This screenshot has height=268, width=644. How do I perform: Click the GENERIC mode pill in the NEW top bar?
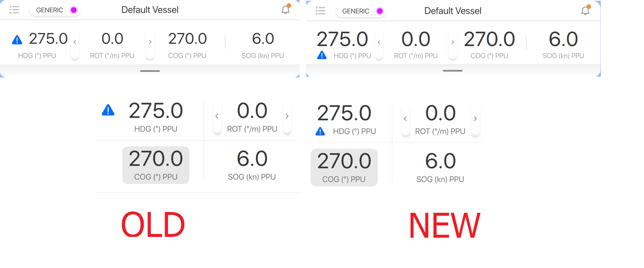tap(361, 11)
